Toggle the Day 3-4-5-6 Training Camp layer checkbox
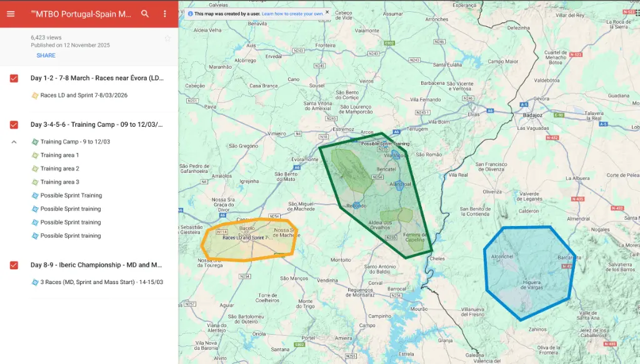 click(14, 125)
